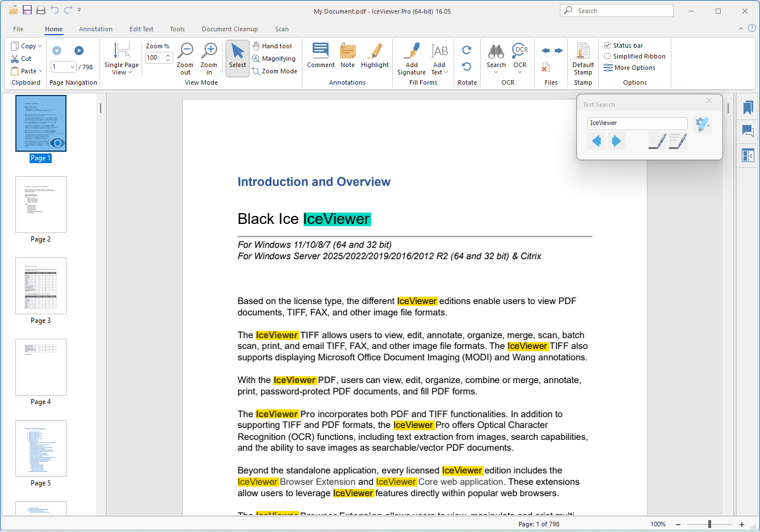Zoom out of the document

tap(185, 59)
